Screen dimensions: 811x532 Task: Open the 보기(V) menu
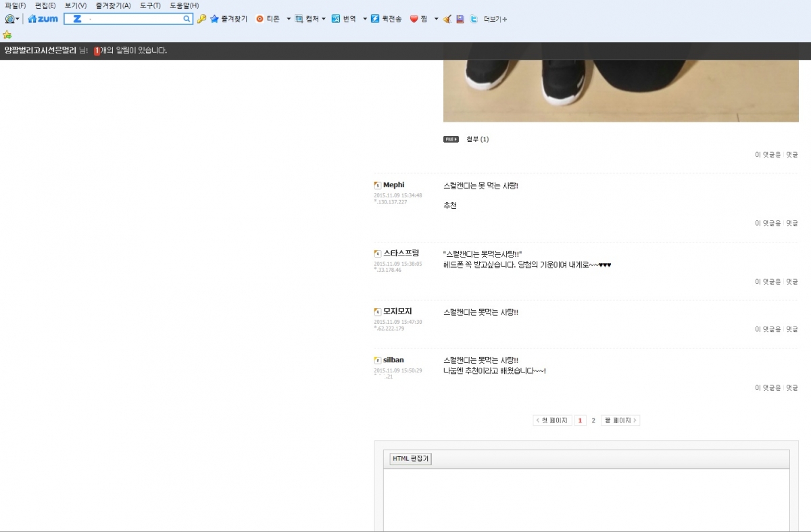[x=76, y=5]
